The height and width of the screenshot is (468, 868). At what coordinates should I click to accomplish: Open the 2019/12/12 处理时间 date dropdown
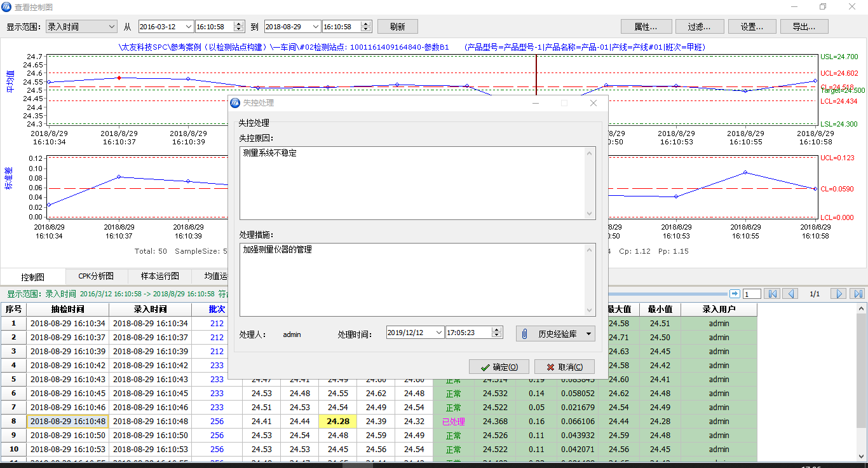(440, 332)
